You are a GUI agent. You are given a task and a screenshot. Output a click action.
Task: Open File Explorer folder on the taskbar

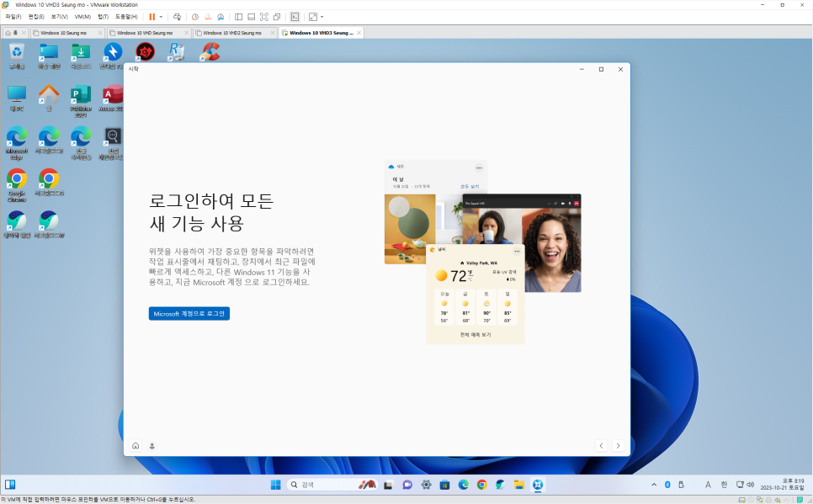[519, 485]
